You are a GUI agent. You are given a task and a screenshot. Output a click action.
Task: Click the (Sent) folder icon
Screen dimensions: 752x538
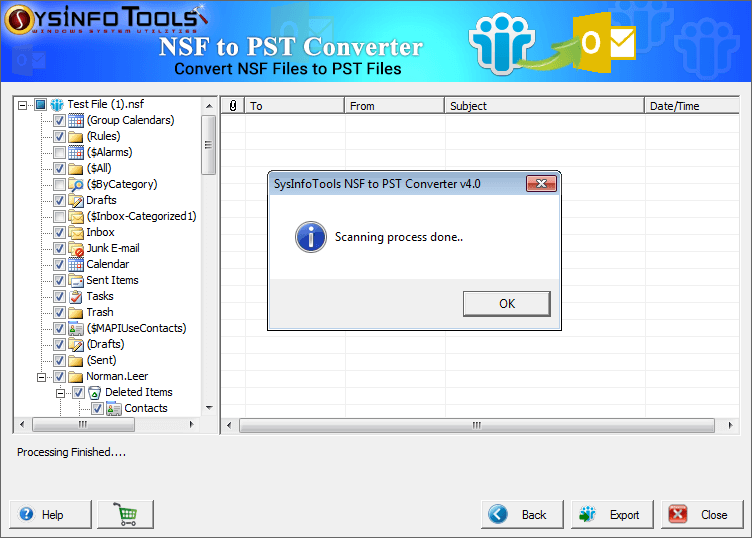pyautogui.click(x=76, y=361)
